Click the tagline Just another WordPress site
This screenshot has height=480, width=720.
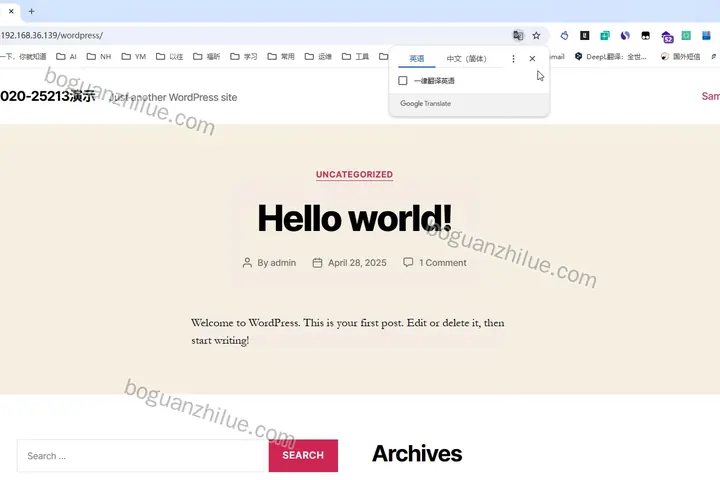click(x=174, y=97)
